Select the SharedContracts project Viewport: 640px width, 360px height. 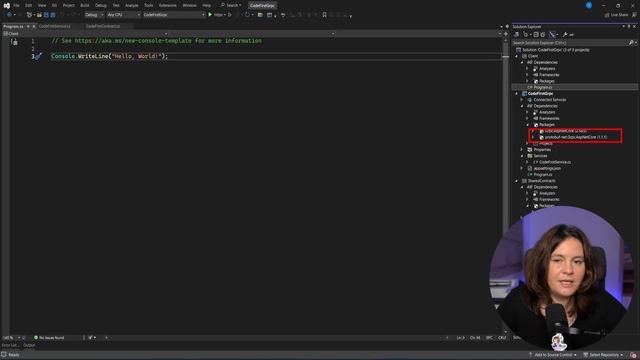pos(541,181)
